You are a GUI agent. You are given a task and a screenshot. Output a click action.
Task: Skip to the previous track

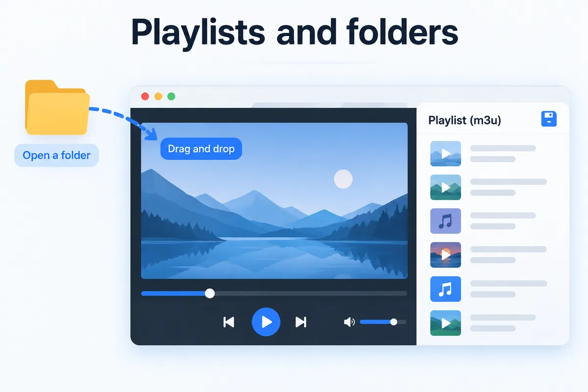pos(229,322)
